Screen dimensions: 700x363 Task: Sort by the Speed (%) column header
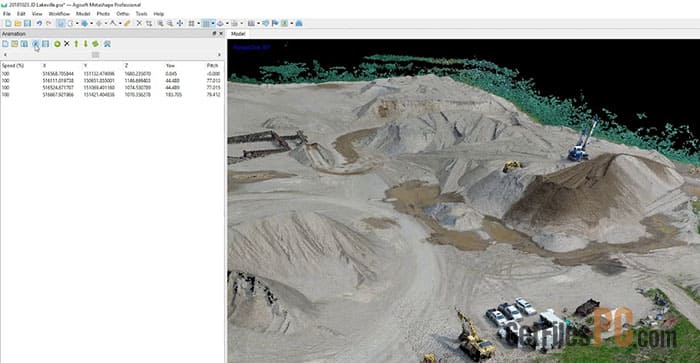13,65
